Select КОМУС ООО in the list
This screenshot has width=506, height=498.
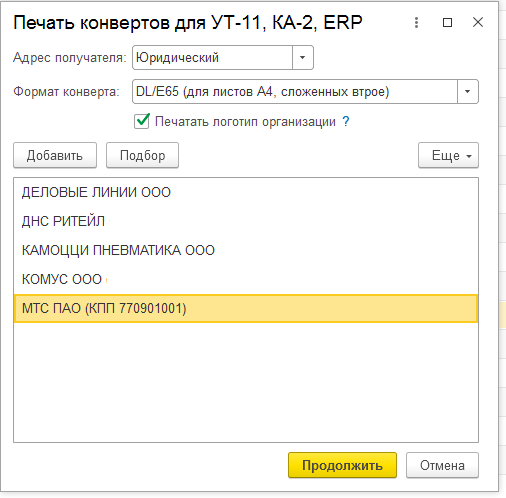[x=246, y=279]
